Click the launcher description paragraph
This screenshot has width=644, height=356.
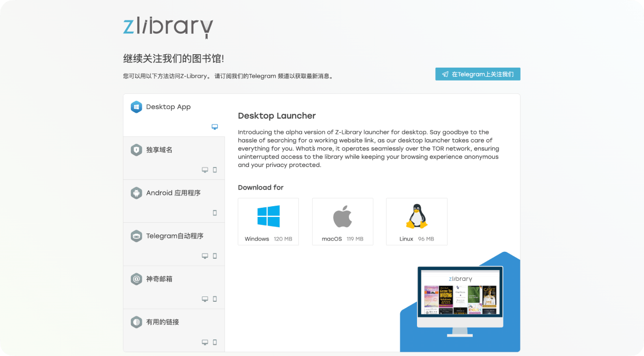click(x=368, y=149)
